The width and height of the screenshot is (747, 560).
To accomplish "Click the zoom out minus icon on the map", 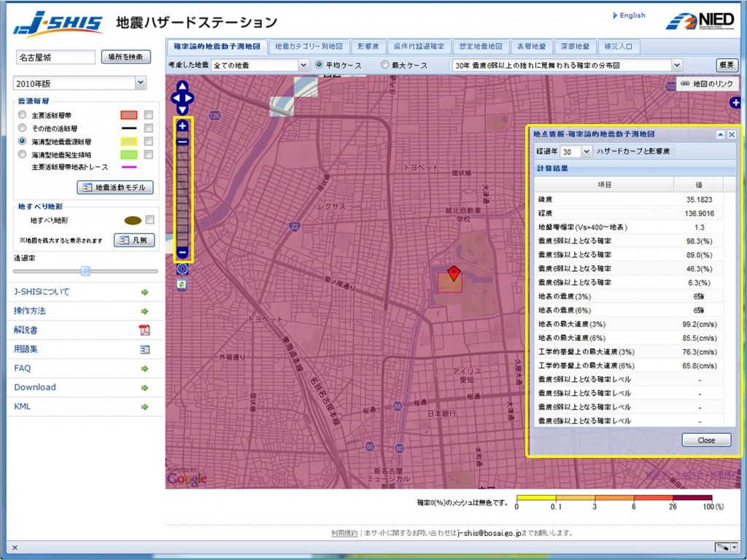I will 184,251.
